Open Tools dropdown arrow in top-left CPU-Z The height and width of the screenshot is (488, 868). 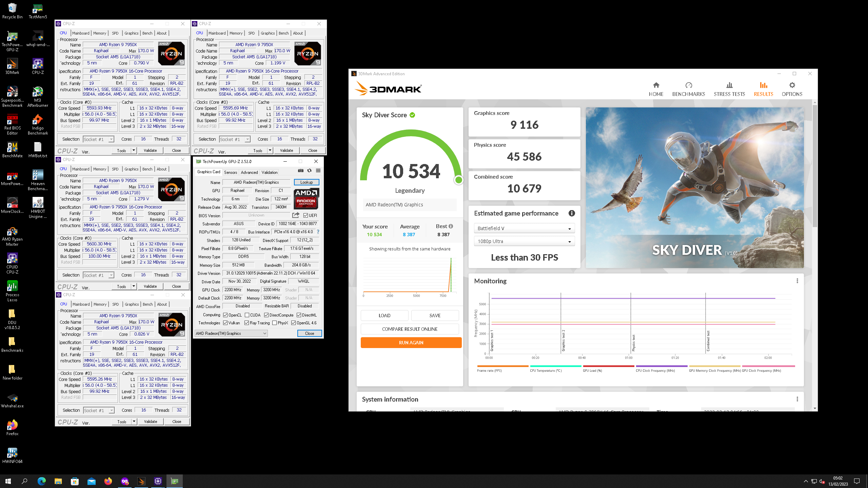click(134, 150)
